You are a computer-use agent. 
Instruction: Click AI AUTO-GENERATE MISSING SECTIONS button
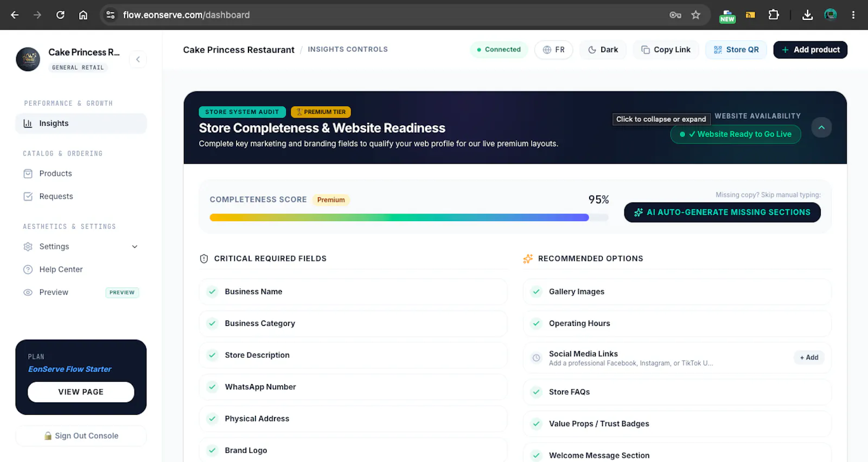coord(722,213)
